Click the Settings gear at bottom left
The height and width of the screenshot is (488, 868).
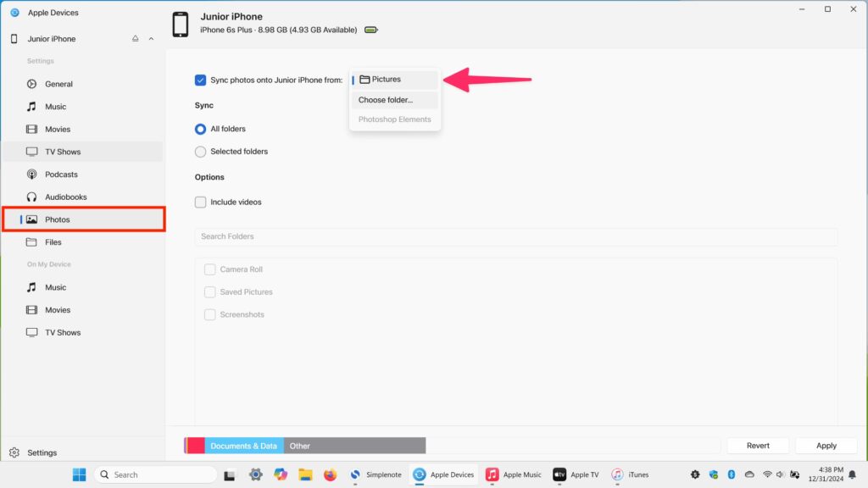tap(14, 452)
